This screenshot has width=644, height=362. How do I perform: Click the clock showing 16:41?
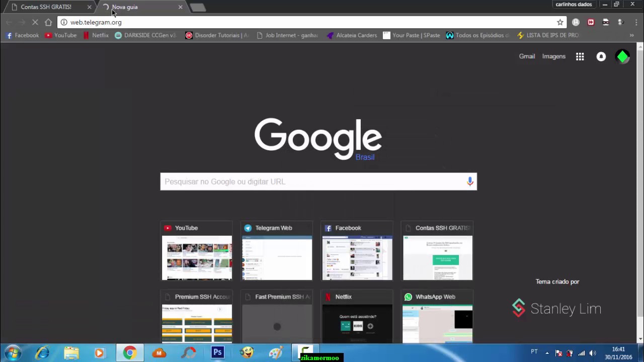[x=618, y=353]
